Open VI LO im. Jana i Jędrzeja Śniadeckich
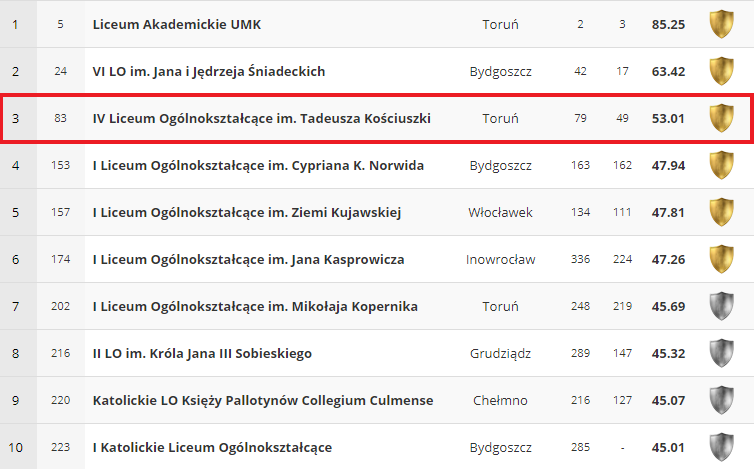This screenshot has width=754, height=469. pyautogui.click(x=208, y=71)
